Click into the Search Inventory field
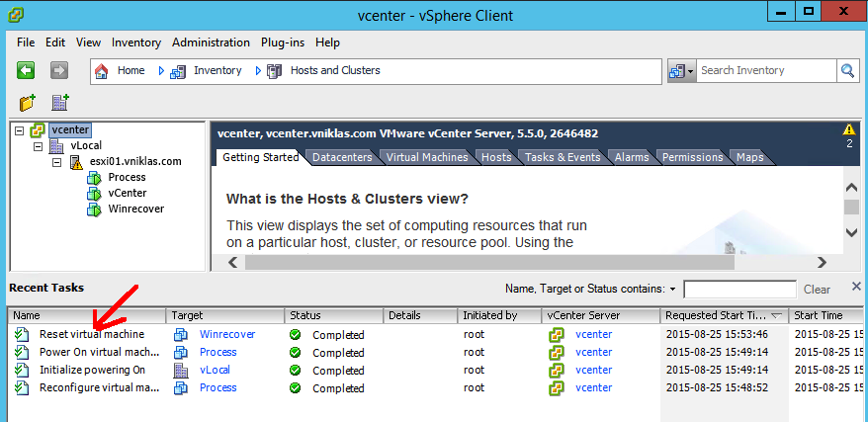 (x=766, y=71)
